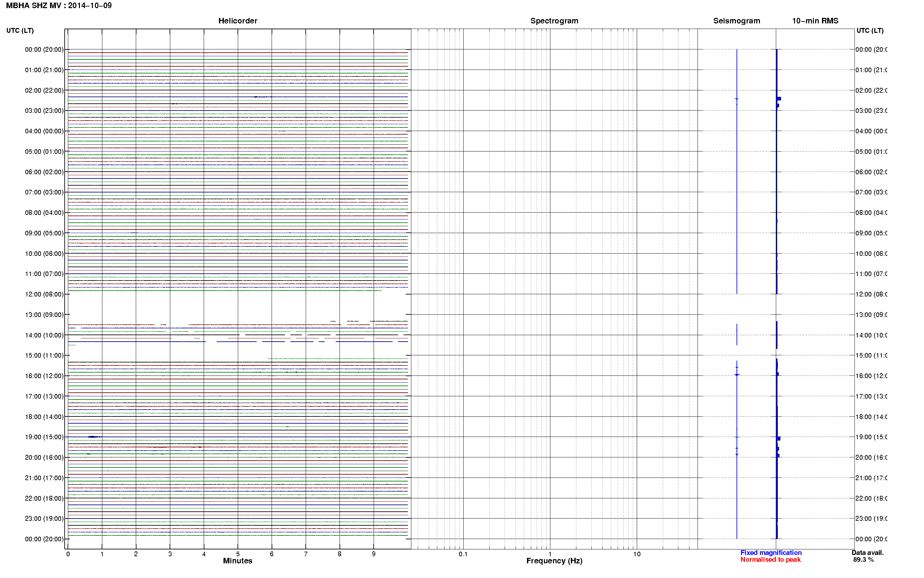Click the right-side "UTC (LT)" axis header
The width and height of the screenshot is (924, 578).
(x=870, y=31)
